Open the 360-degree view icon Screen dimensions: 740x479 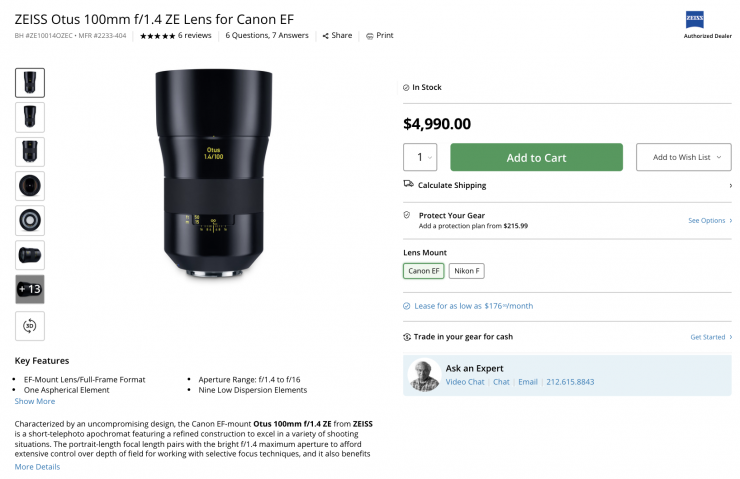click(30, 325)
